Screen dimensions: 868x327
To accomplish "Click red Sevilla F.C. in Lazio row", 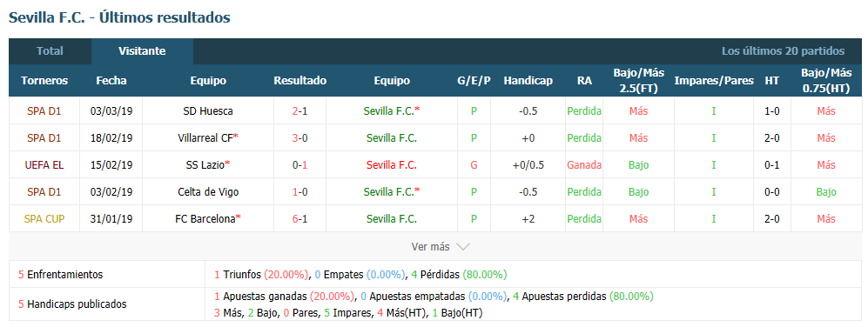I will point(392,165).
